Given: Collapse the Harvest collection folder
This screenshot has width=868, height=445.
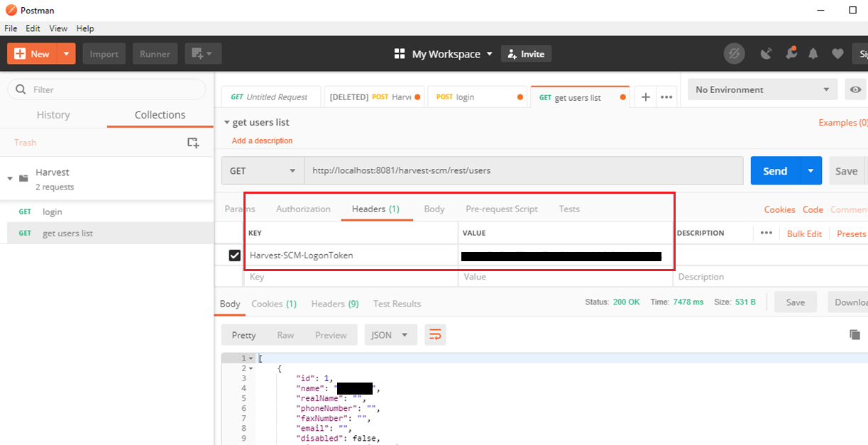Looking at the screenshot, I should coord(11,178).
